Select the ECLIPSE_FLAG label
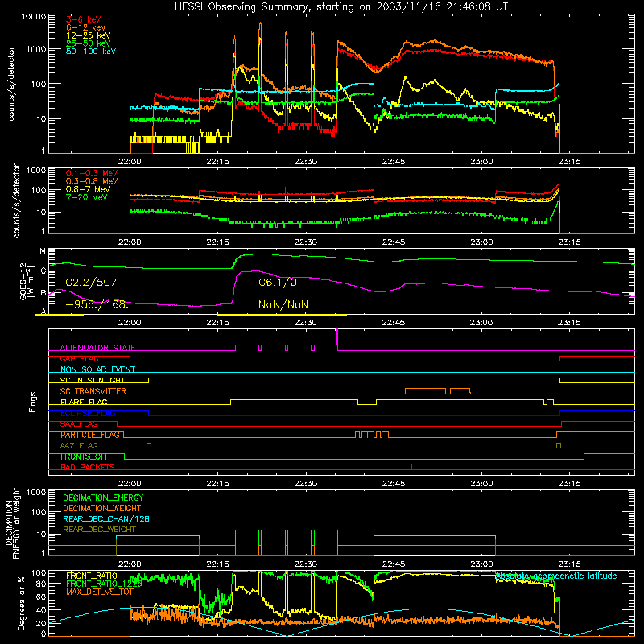 coord(88,413)
